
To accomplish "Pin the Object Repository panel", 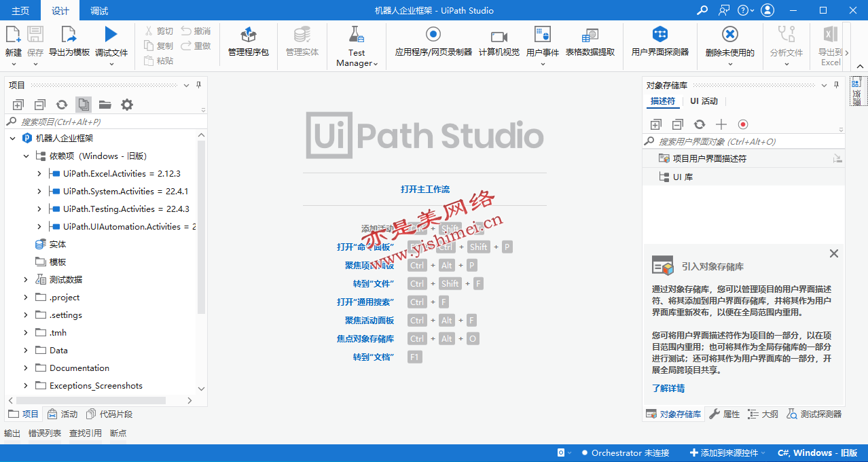I will point(837,85).
